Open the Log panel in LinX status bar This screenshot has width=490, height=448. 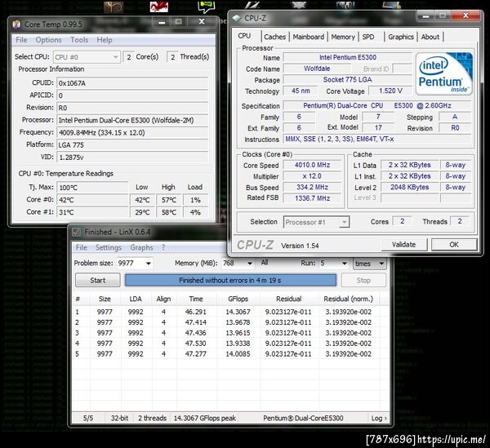click(379, 419)
